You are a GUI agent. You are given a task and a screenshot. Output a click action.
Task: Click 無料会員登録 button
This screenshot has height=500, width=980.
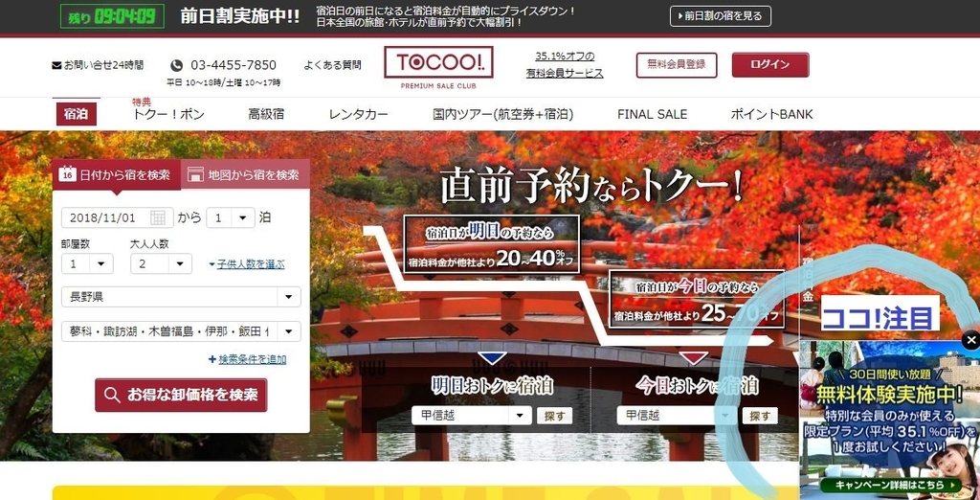point(677,65)
